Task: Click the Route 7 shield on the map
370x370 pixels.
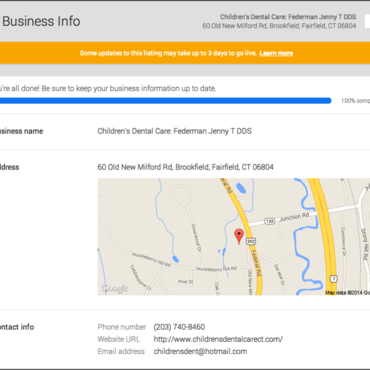Action: pyautogui.click(x=334, y=279)
